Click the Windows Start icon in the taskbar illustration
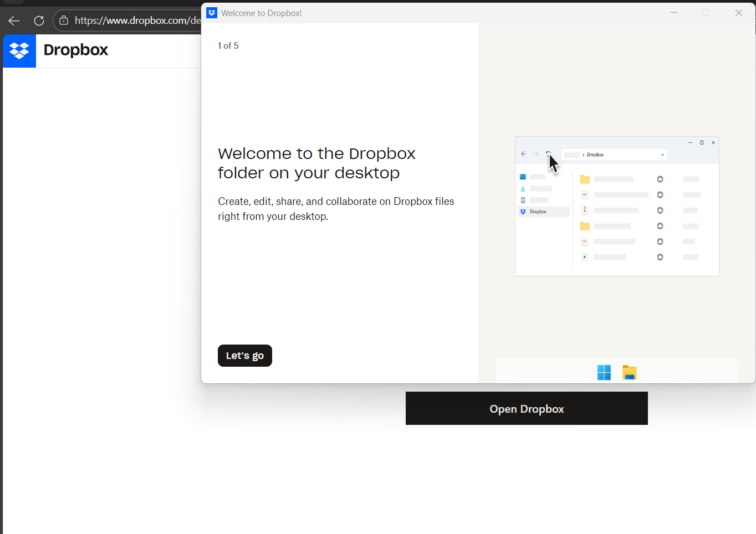Screen dimensions: 756x534 pos(604,372)
